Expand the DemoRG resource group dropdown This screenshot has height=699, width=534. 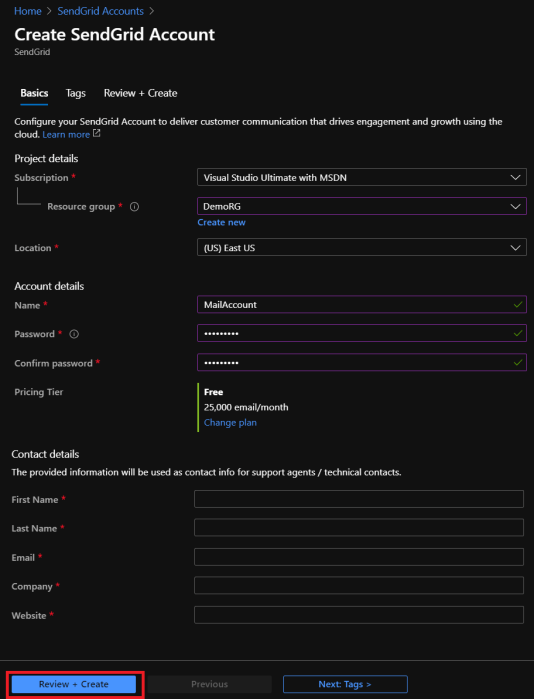[x=361, y=206]
